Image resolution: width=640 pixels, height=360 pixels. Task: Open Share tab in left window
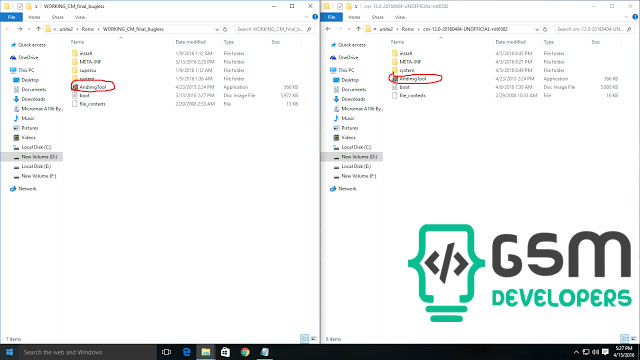[x=58, y=17]
